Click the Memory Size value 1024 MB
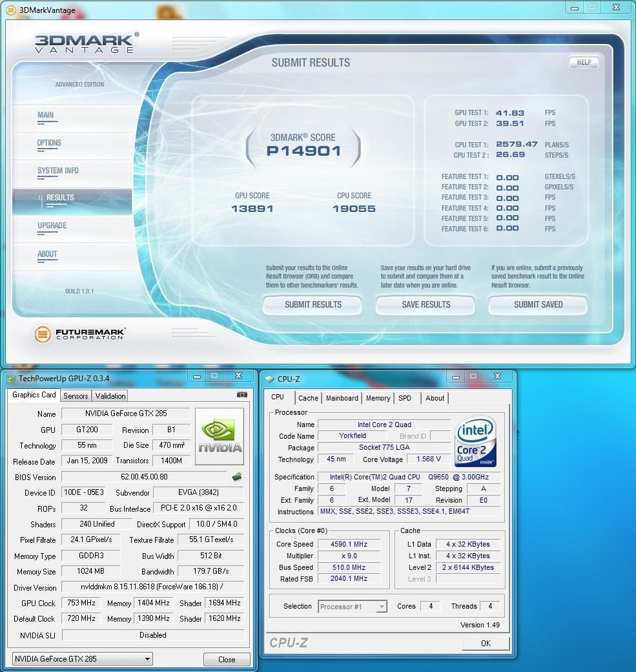Viewport: 636px width, 672px height. click(91, 571)
